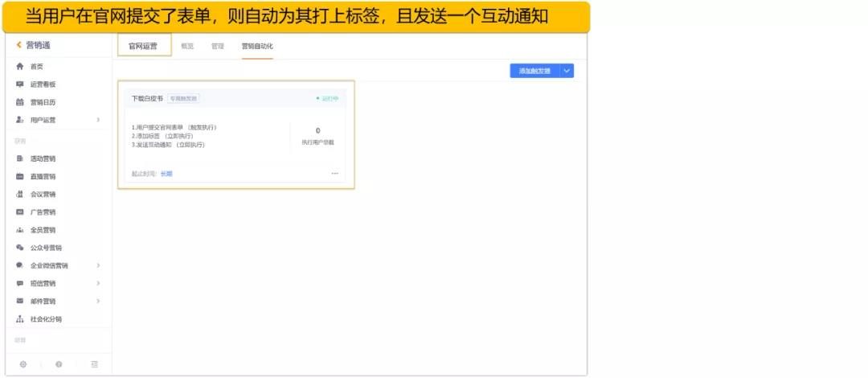Viewport: 868px width, 378px height.
Task: Select the 营销自动化 tab
Action: [x=257, y=46]
